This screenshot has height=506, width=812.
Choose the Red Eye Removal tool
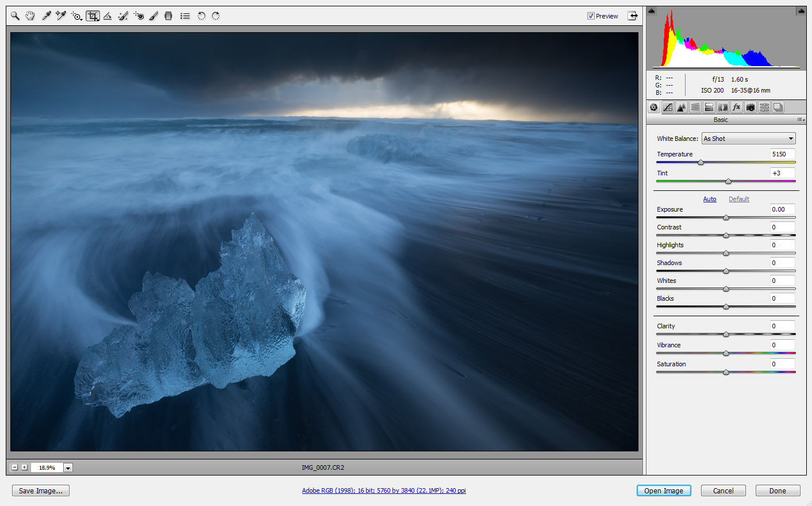pyautogui.click(x=138, y=16)
